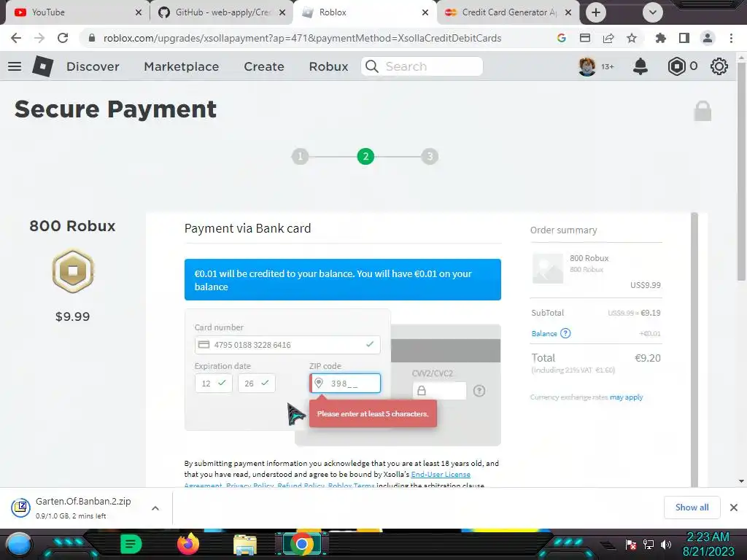
Task: Click the share page icon
Action: [608, 38]
